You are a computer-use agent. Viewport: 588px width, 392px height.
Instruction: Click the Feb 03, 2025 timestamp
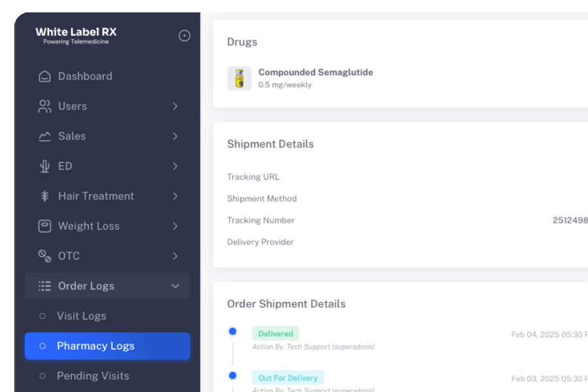click(x=549, y=379)
